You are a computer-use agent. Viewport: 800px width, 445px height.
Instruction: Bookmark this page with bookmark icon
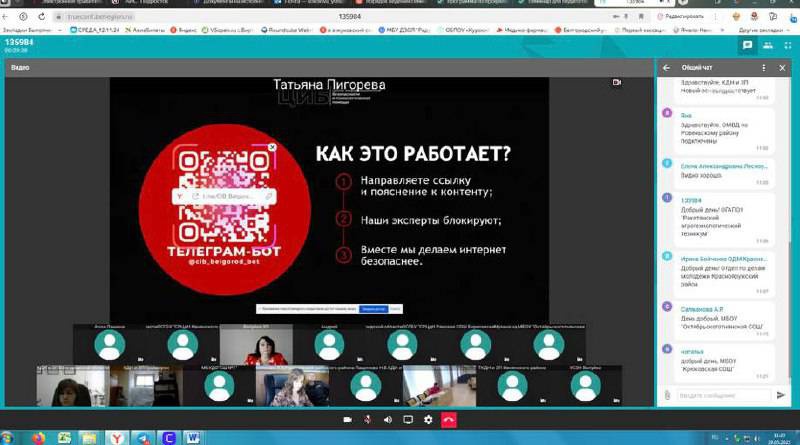(641, 17)
